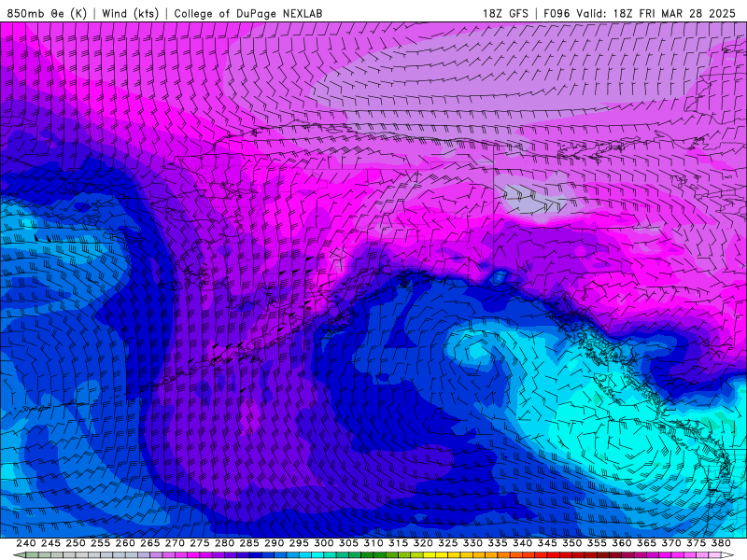Viewport: 747px width, 560px height.
Task: Click 'Valid: 18Z FRI MAR 28 2025' text
Action: 656,13
